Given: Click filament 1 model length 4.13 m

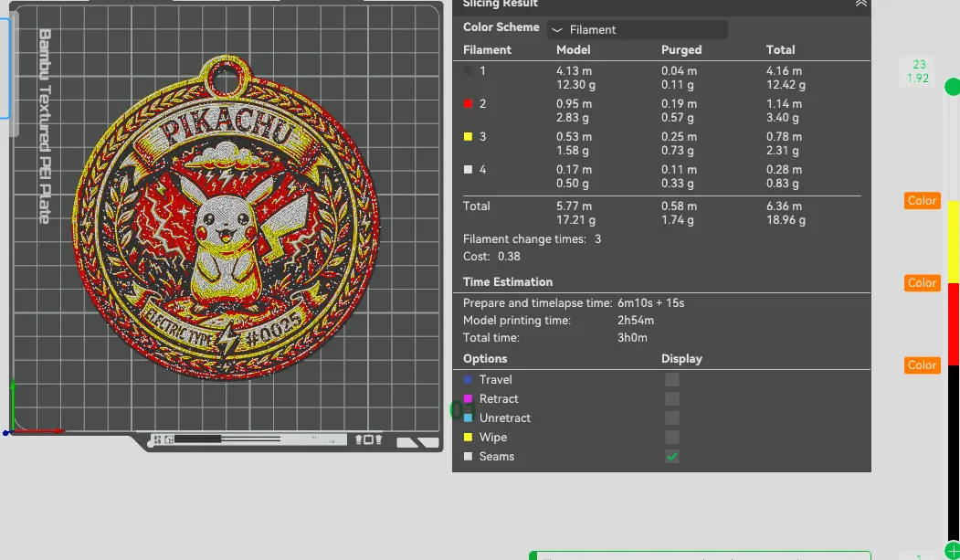Looking at the screenshot, I should (574, 71).
